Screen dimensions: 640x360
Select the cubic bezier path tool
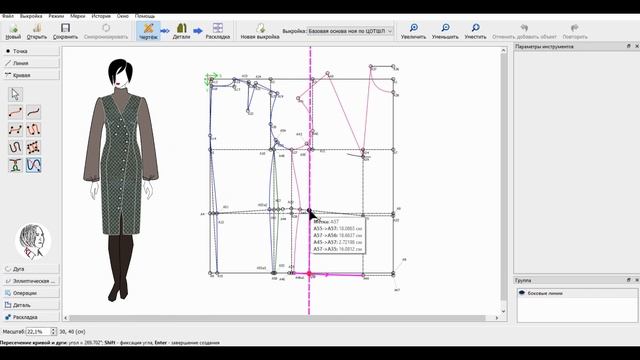33,147
